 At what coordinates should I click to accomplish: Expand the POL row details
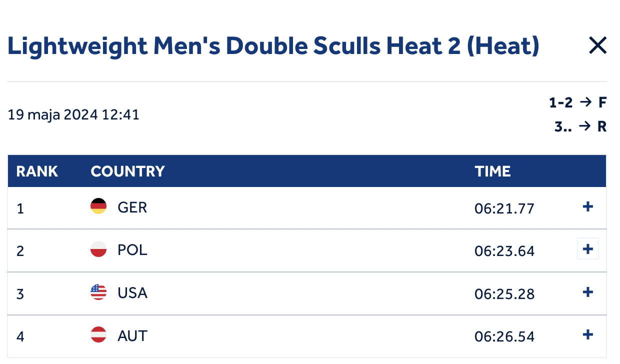coord(588,249)
